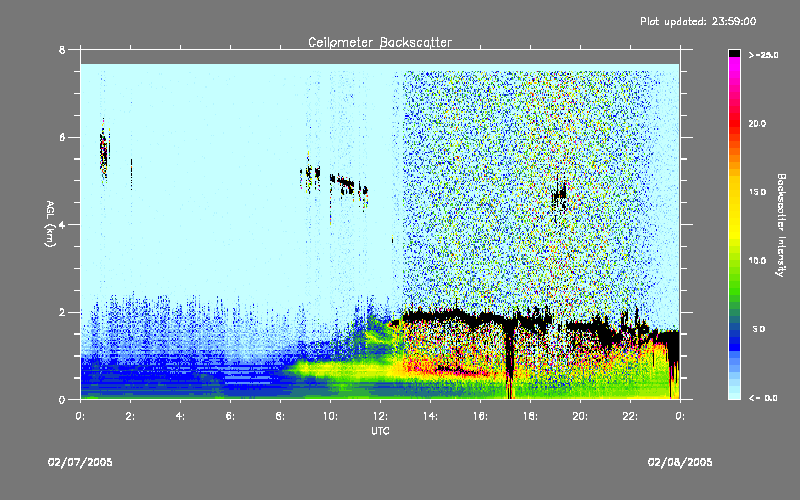Click the '20:' UTC tick label

pos(580,416)
